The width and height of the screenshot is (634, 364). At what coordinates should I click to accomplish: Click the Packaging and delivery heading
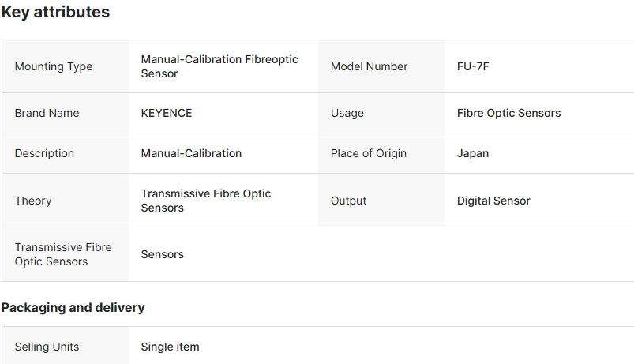coord(73,307)
